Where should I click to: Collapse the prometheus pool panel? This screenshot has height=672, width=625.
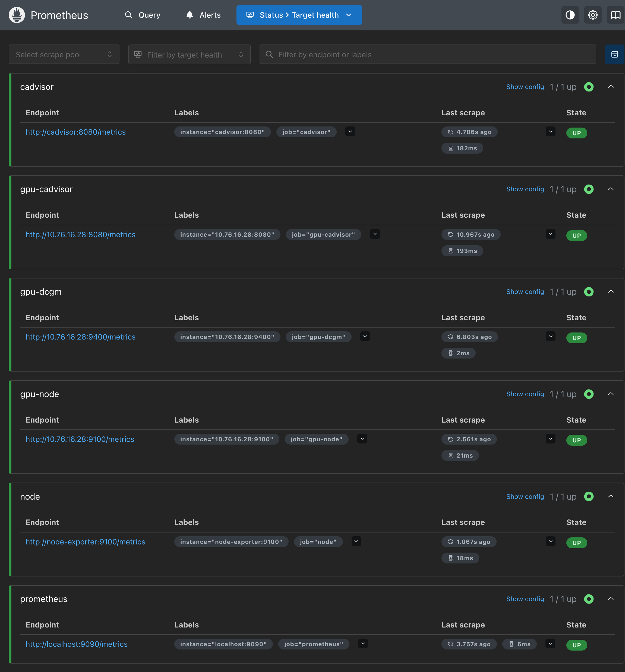(x=611, y=599)
